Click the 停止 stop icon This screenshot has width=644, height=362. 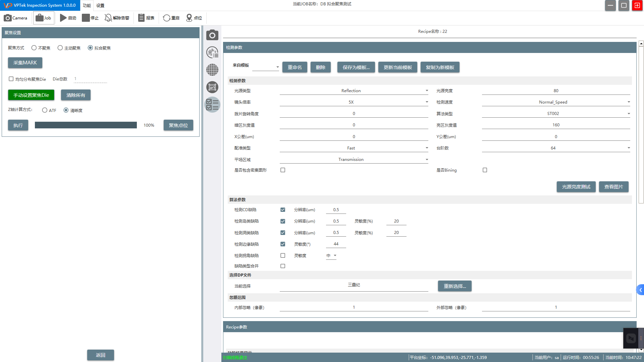click(x=86, y=18)
